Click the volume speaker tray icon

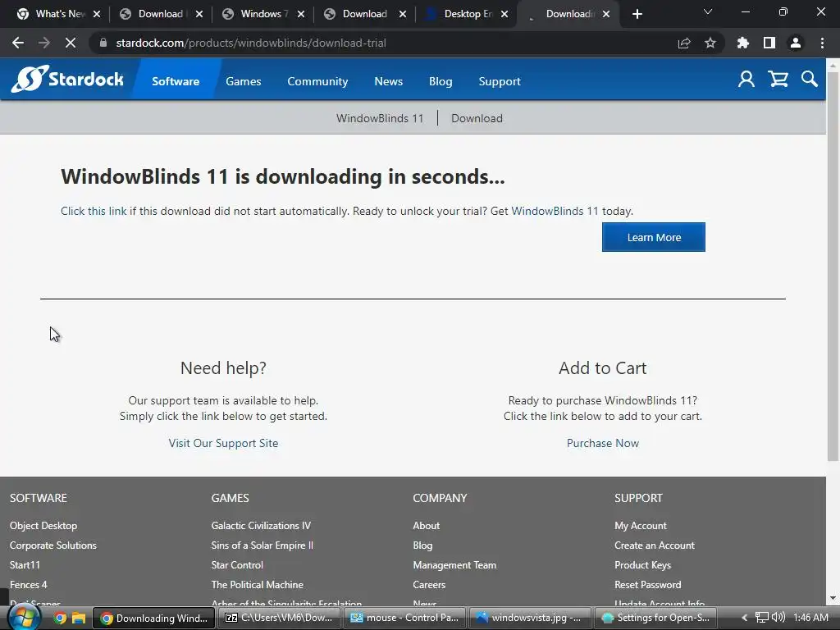coord(778,618)
